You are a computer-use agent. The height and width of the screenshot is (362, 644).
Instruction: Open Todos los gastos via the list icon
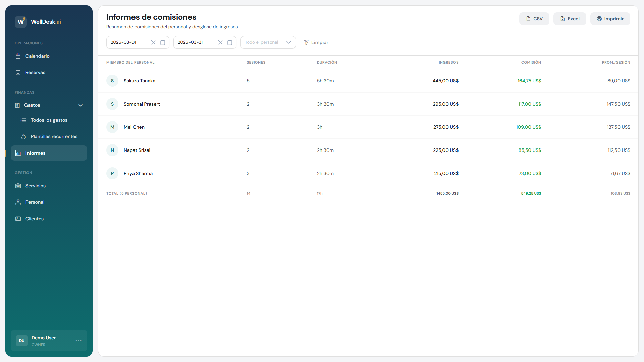point(23,120)
